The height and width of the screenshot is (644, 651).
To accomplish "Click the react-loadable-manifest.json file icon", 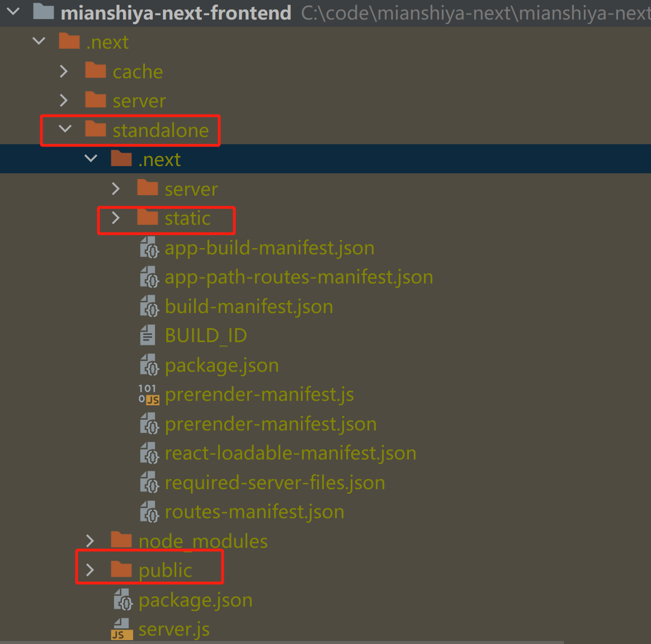I will pyautogui.click(x=149, y=453).
